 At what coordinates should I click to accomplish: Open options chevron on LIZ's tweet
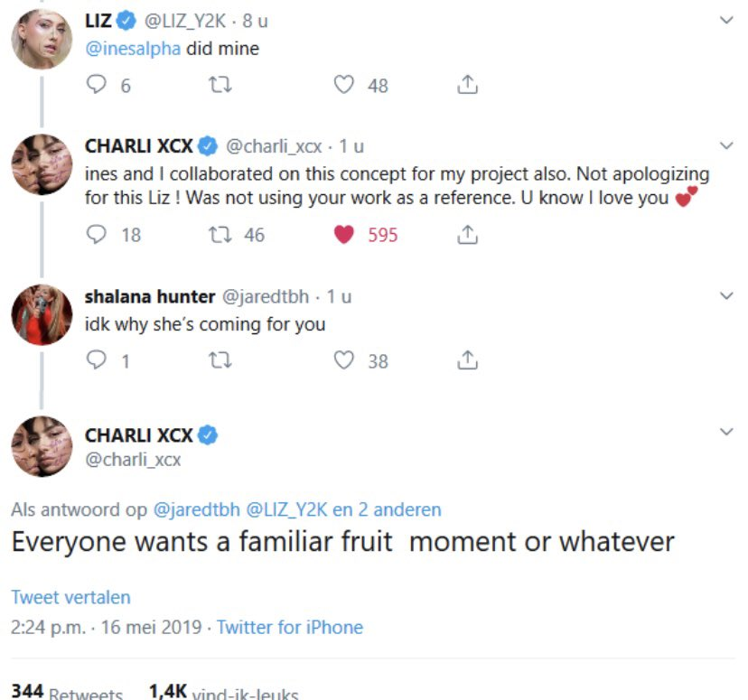click(x=726, y=20)
